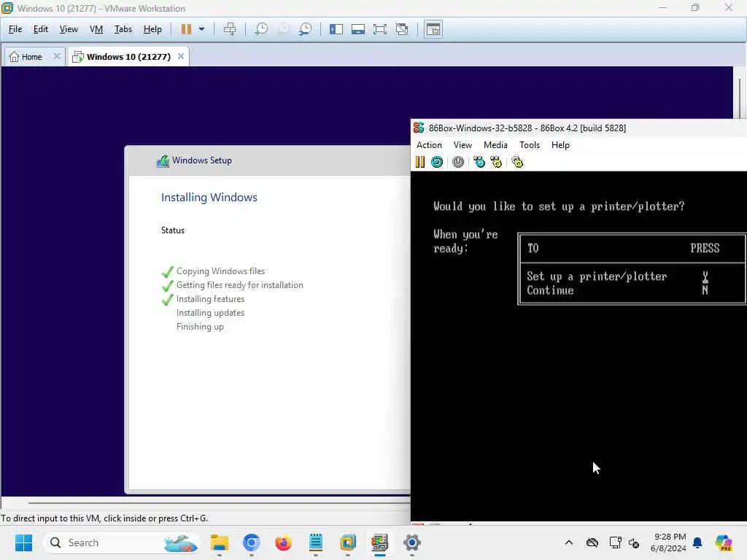Click VMware horizontal scrollbar at bottom
Image resolution: width=747 pixels, height=560 pixels.
[219, 503]
